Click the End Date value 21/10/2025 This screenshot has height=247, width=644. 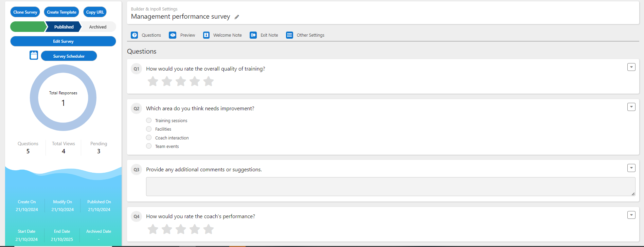(x=62, y=240)
